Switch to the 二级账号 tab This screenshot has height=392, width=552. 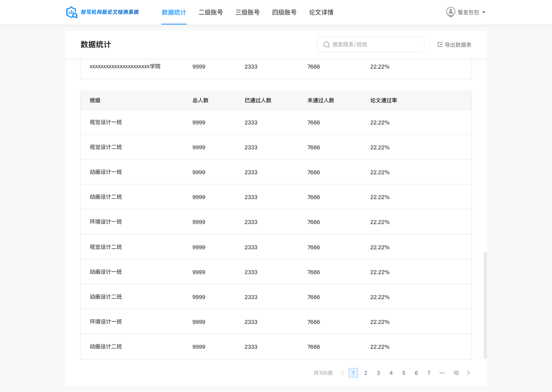point(211,13)
